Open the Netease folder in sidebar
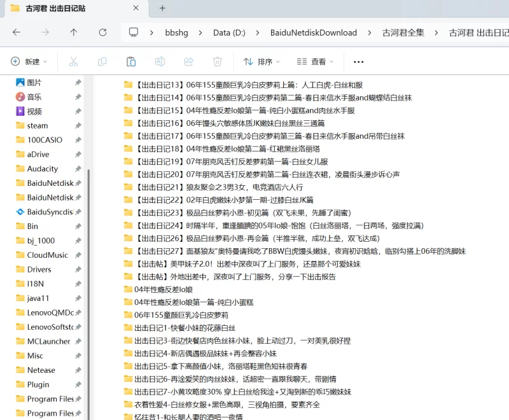 click(41, 370)
